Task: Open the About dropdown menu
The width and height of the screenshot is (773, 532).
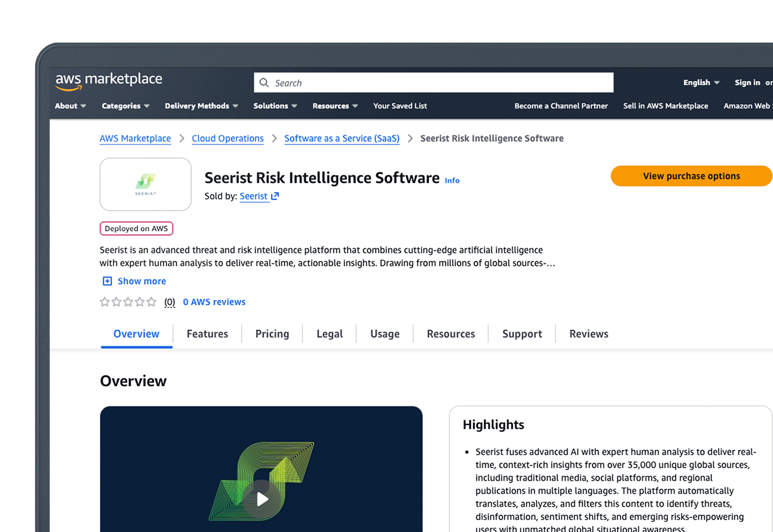Action: point(70,106)
